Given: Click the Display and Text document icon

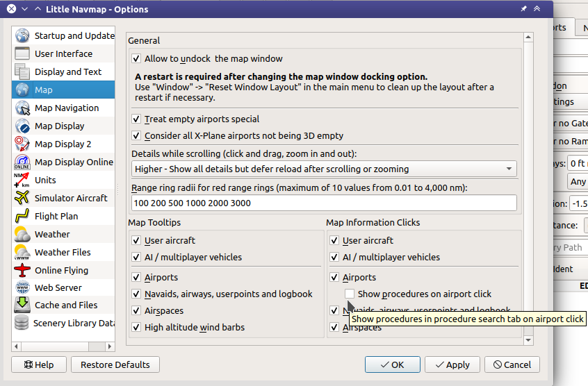Looking at the screenshot, I should (x=22, y=72).
